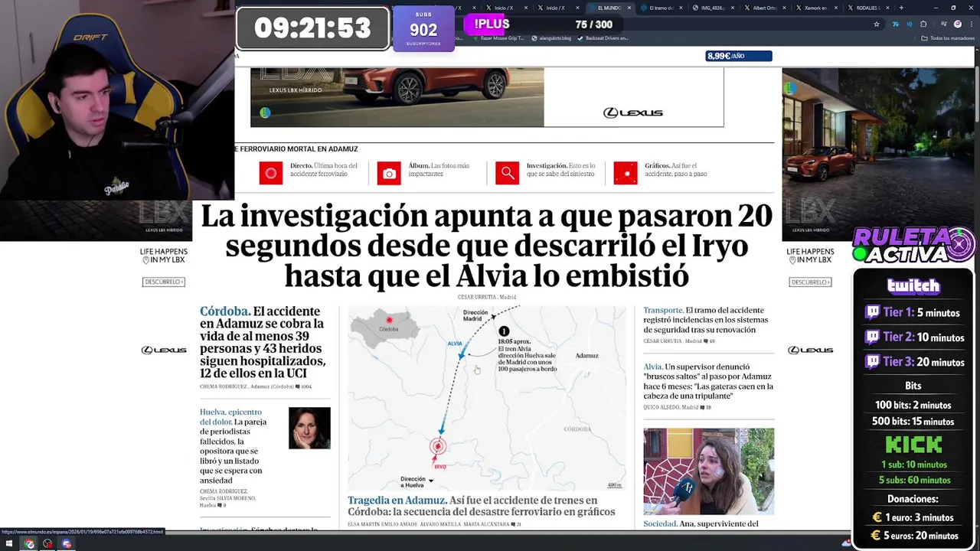
Task: Click the author name CÉSAR URRUTIA under headline
Action: (x=477, y=297)
